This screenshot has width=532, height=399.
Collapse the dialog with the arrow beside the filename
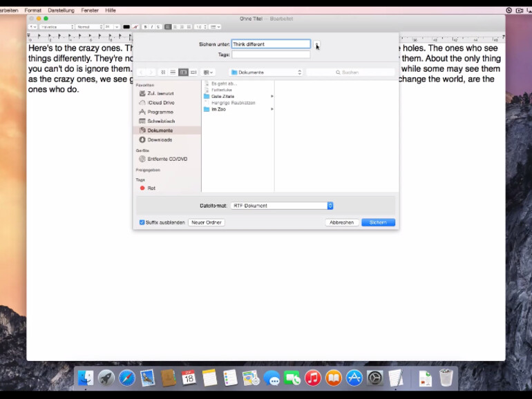click(317, 44)
